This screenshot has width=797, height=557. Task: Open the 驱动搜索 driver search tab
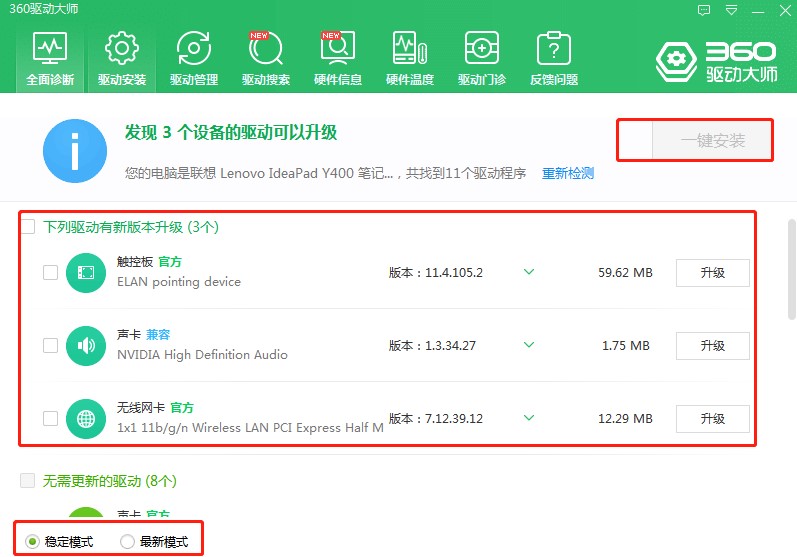[266, 59]
